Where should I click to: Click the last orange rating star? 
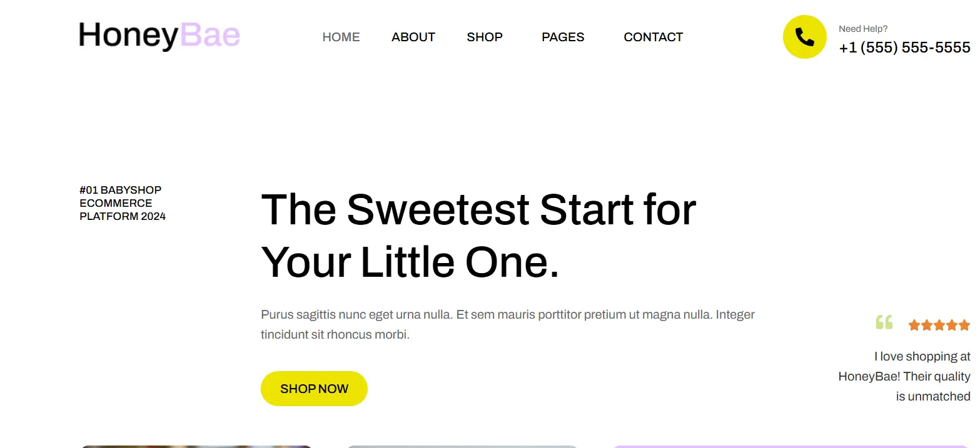964,325
